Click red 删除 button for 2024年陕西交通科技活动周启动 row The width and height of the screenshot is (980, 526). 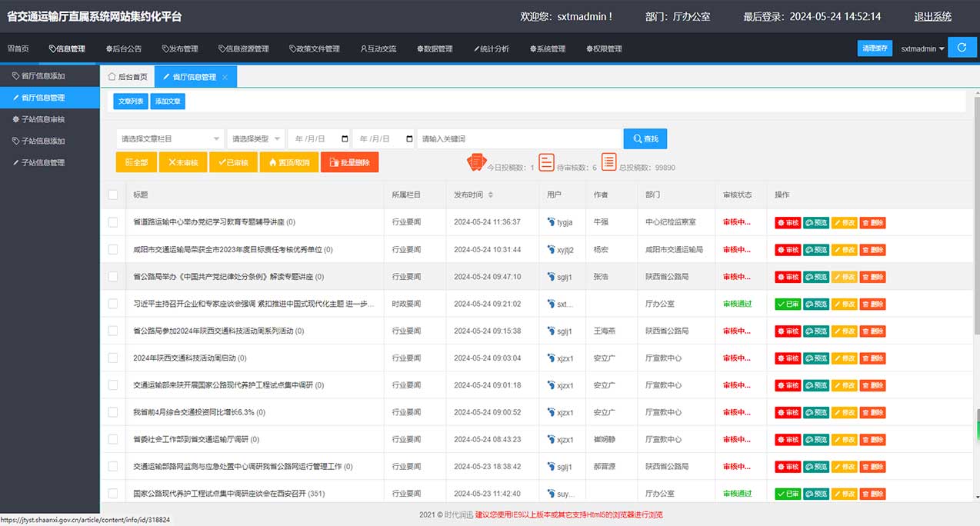pyautogui.click(x=872, y=358)
